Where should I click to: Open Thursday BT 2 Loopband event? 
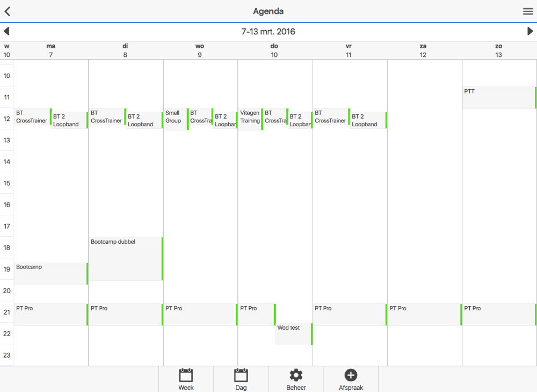[300, 120]
